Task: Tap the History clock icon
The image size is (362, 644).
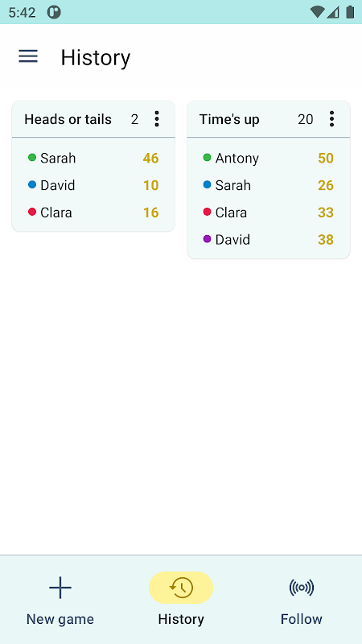Action: click(181, 588)
